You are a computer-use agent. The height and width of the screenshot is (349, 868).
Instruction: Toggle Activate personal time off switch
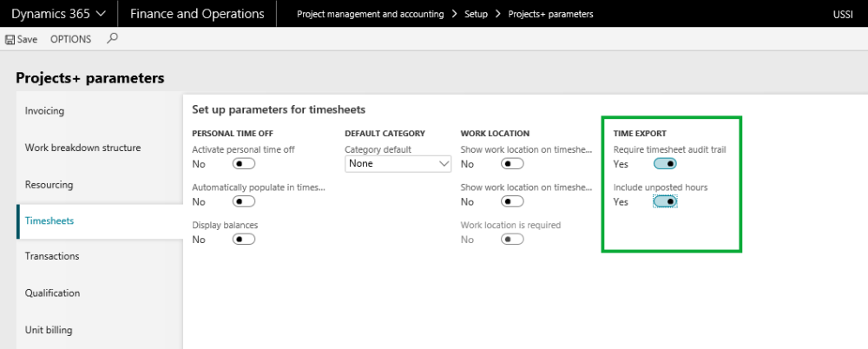(244, 164)
